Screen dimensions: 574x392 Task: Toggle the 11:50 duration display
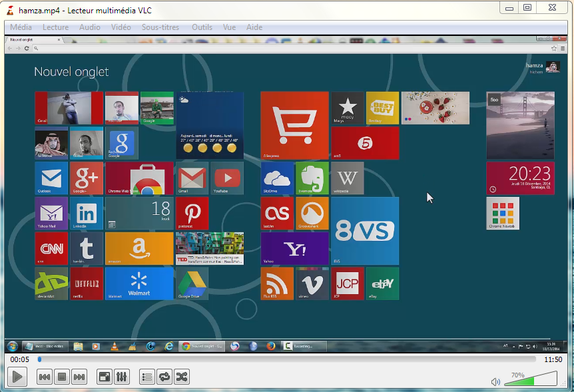click(553, 359)
